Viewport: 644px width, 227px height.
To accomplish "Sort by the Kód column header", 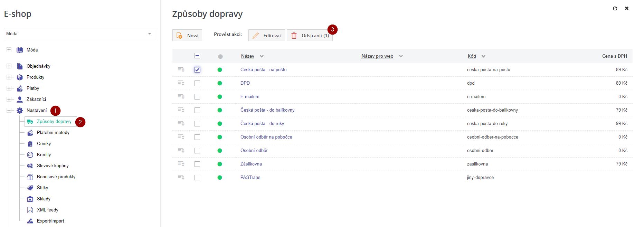I will pos(472,56).
